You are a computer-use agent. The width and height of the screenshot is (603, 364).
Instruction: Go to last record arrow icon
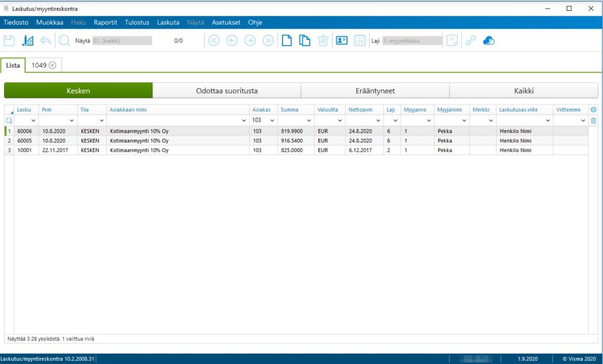tap(268, 40)
